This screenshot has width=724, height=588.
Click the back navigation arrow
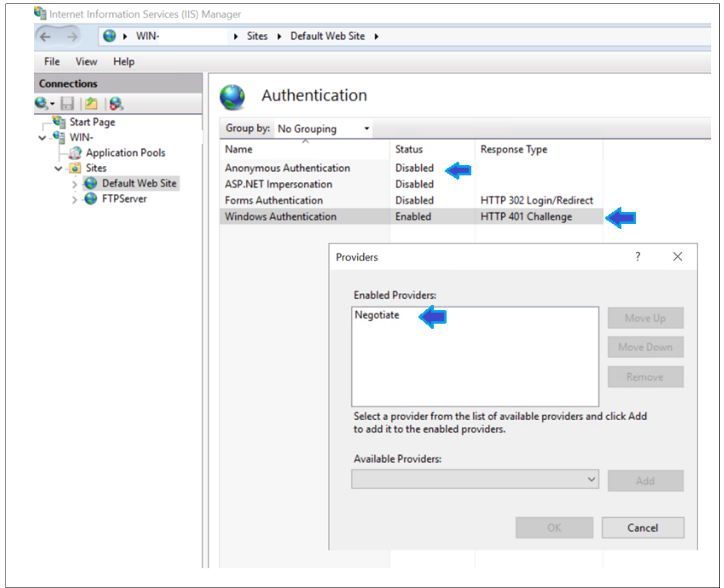pyautogui.click(x=45, y=36)
